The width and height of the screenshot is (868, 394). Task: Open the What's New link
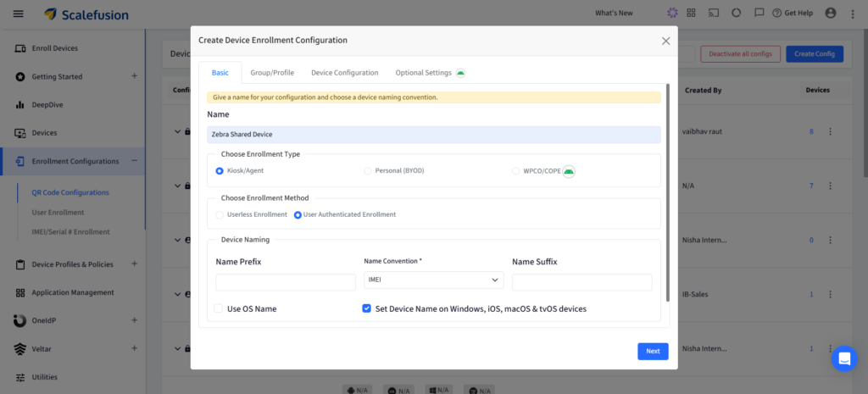pyautogui.click(x=614, y=14)
